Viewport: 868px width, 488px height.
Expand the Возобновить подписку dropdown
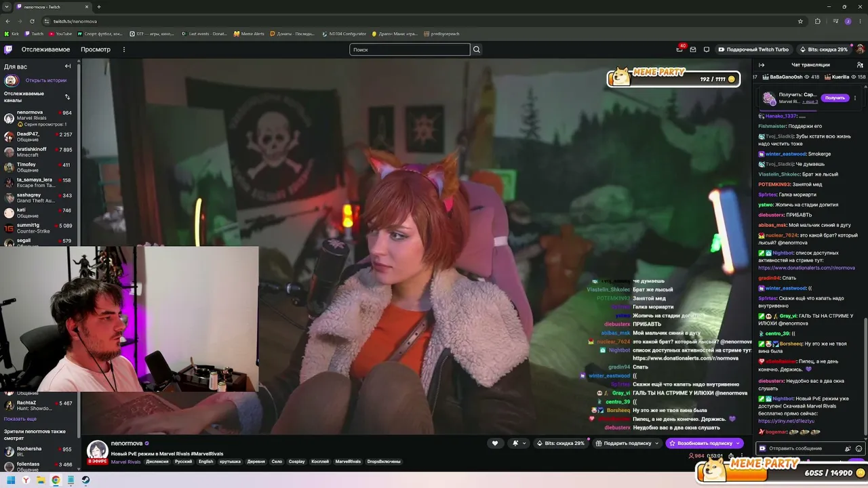pos(738,443)
